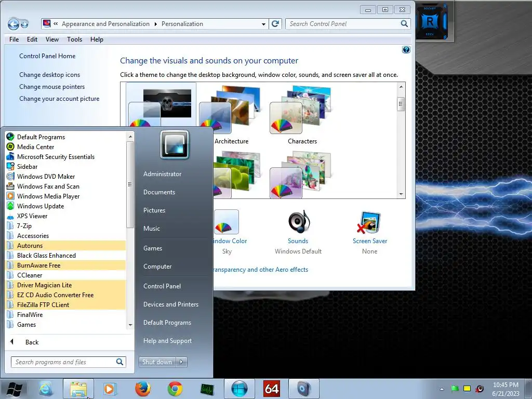Click the programs list scroll-down arrow

[130, 325]
